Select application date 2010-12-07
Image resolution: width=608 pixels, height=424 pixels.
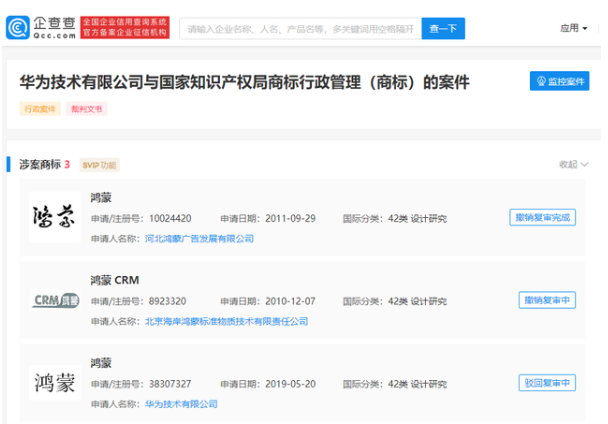[290, 301]
